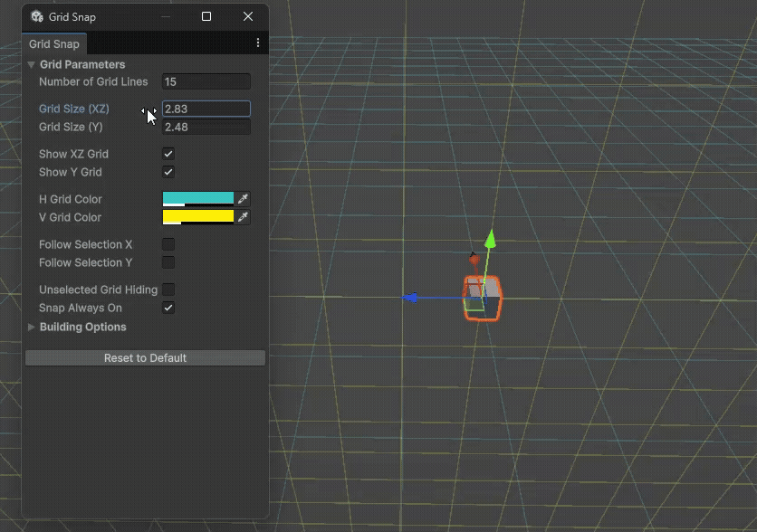Open the V Grid Color swatch
Image resolution: width=757 pixels, height=532 pixels.
(x=198, y=217)
